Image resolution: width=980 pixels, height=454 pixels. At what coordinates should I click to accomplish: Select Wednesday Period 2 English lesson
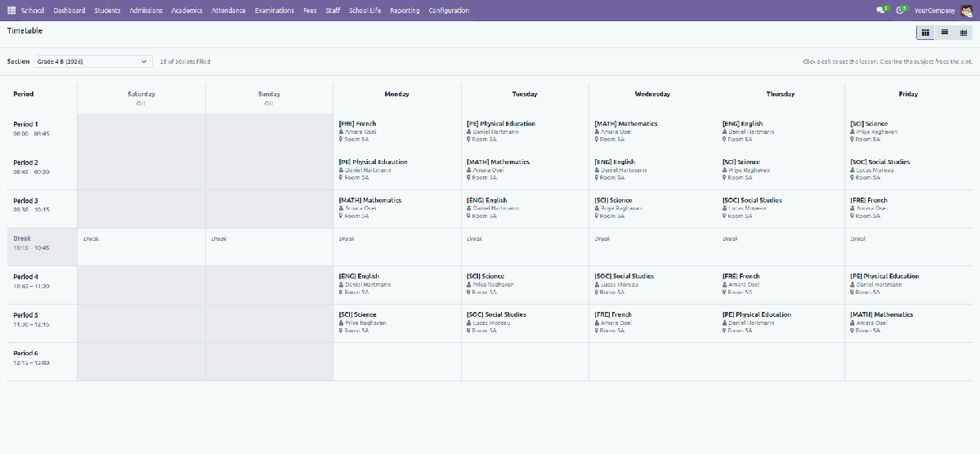(652, 171)
